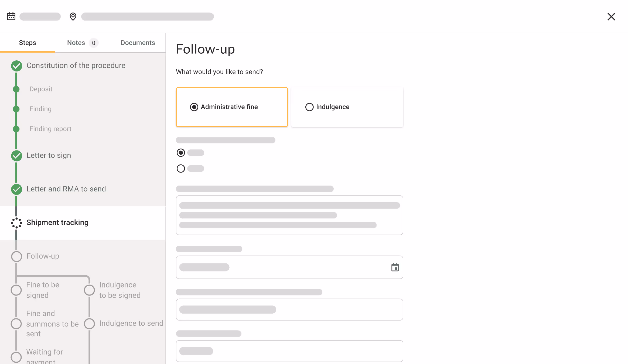Select the Fine to be signed step
The width and height of the screenshot is (628, 364).
point(43,290)
